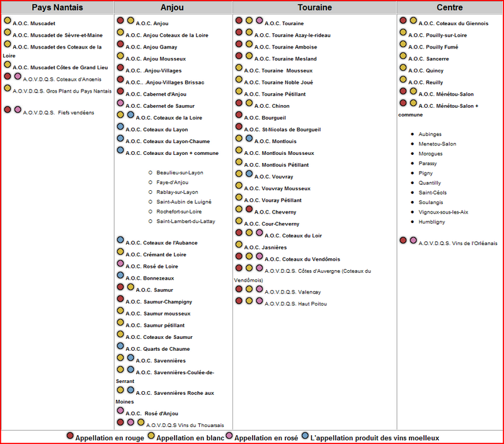The width and height of the screenshot is (504, 444).
Task: Click the blue legend dot for vins moelleux
Action: point(305,436)
